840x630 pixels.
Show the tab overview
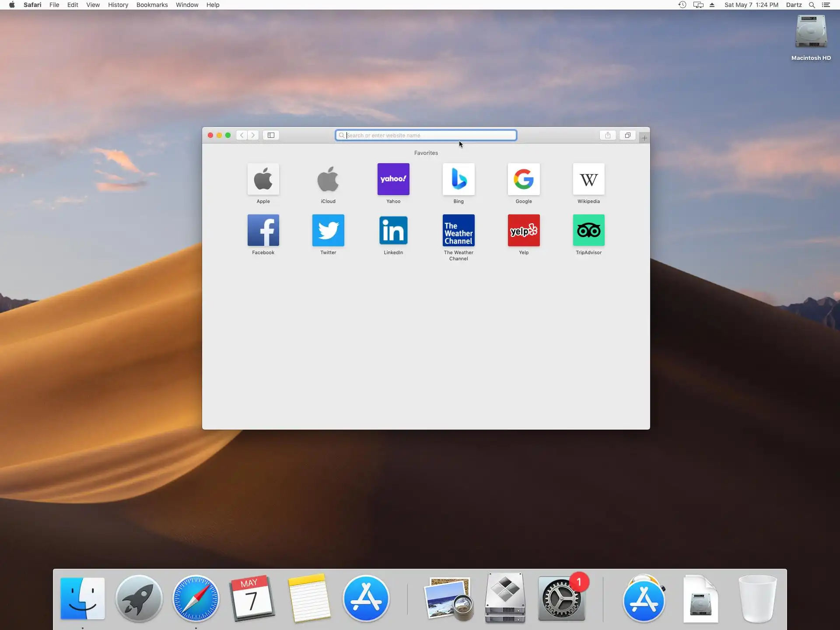627,135
